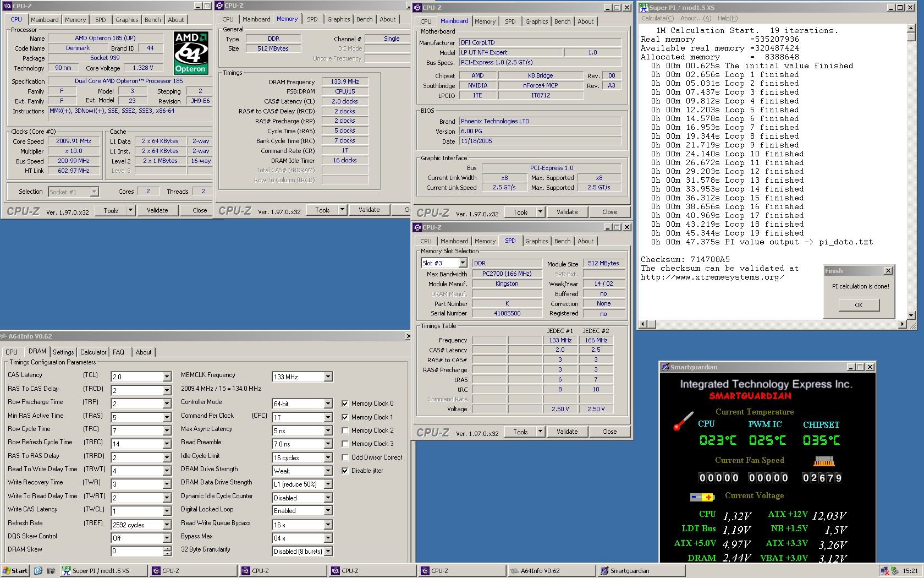Close the Finish dialog with X

tap(888, 271)
